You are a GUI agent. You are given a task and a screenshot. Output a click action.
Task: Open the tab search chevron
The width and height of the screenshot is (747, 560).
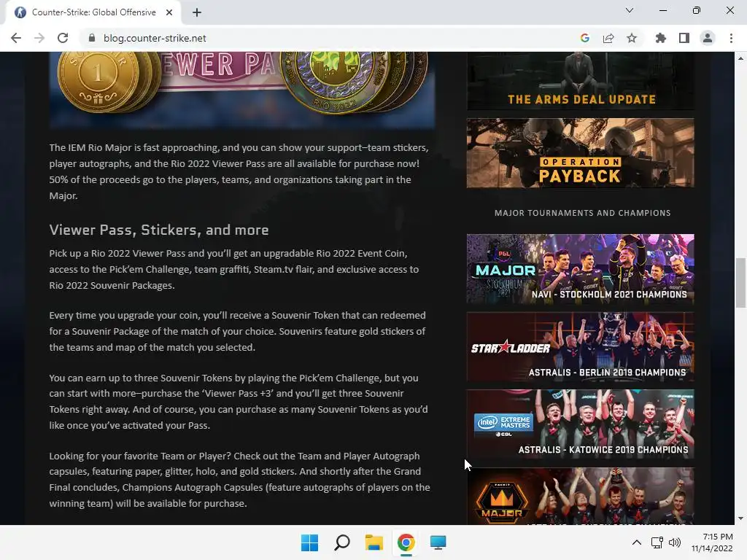point(630,10)
